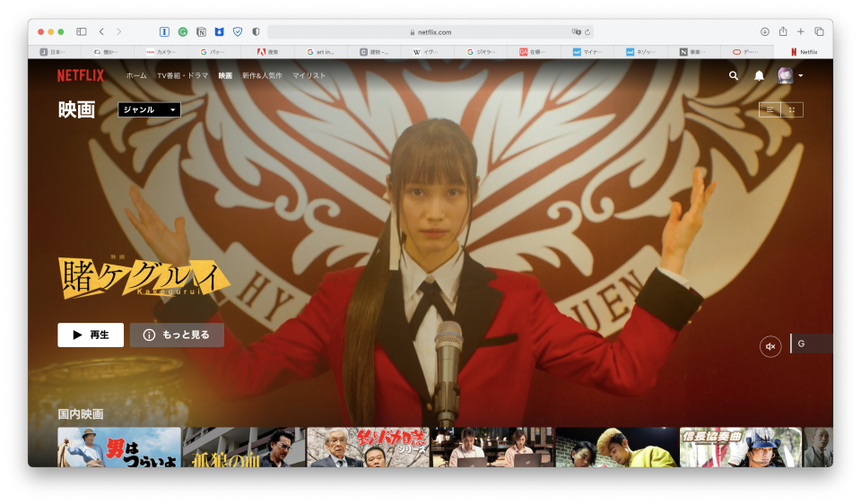Click the translate page icon
The width and height of the screenshot is (861, 504).
point(576,32)
